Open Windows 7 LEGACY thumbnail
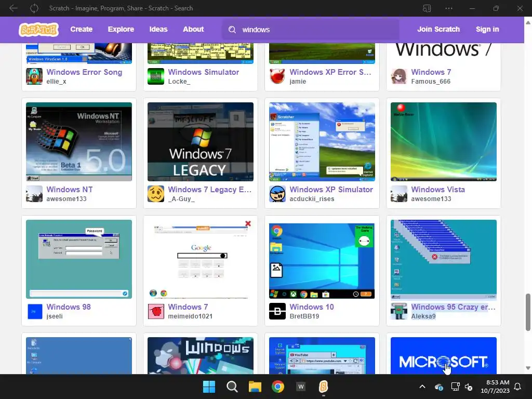Viewport: 532px width, 399px height. [200, 141]
